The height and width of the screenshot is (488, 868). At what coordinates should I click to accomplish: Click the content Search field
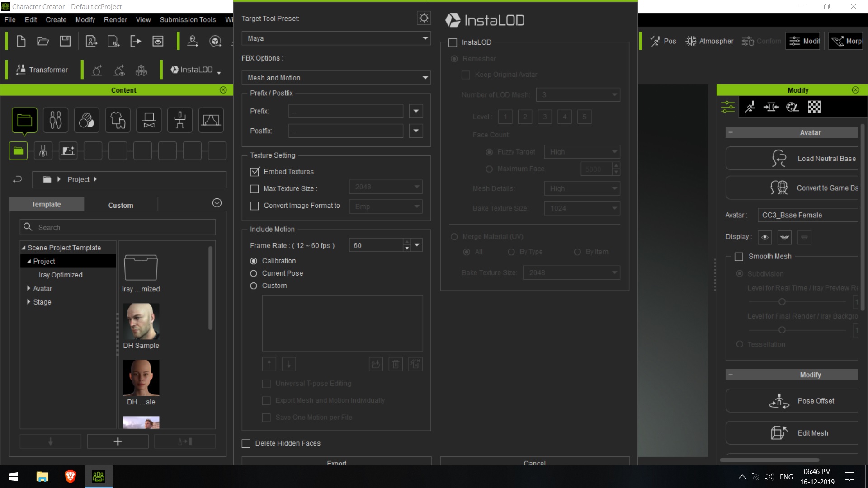coord(118,227)
